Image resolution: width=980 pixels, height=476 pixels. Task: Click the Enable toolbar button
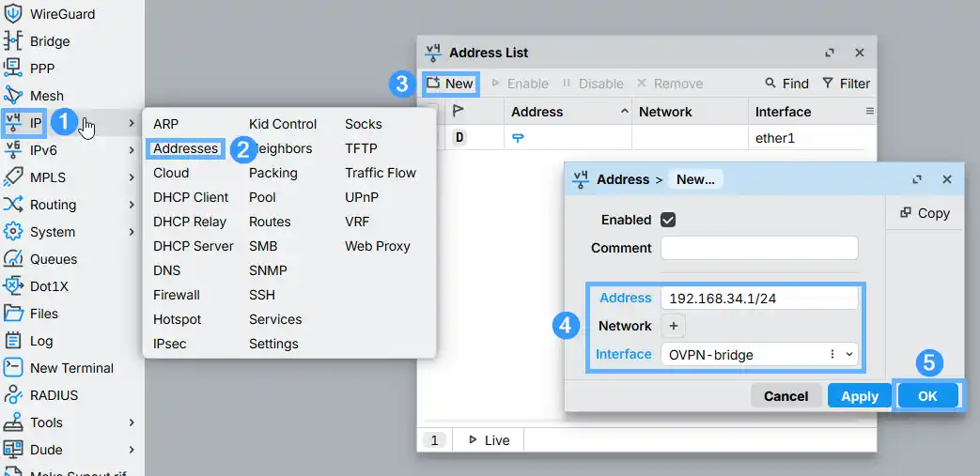click(520, 83)
